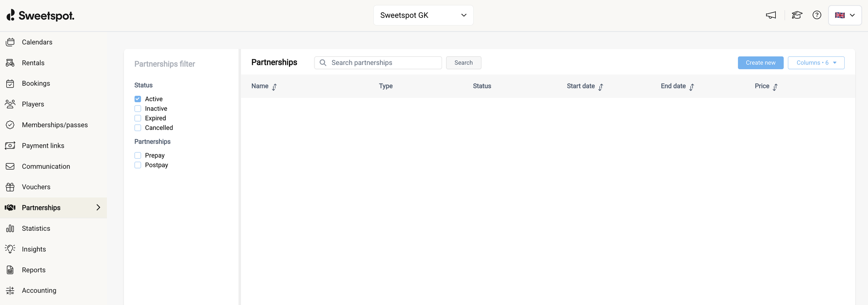Viewport: 868px width, 305px height.
Task: Expand the Columns 6 dropdown
Action: [x=816, y=63]
